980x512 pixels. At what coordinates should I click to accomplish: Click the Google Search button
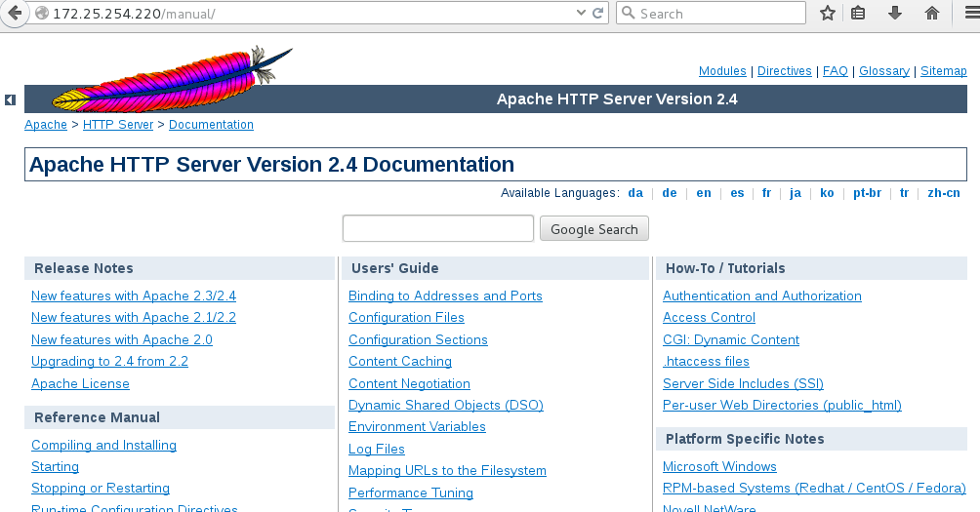point(593,229)
